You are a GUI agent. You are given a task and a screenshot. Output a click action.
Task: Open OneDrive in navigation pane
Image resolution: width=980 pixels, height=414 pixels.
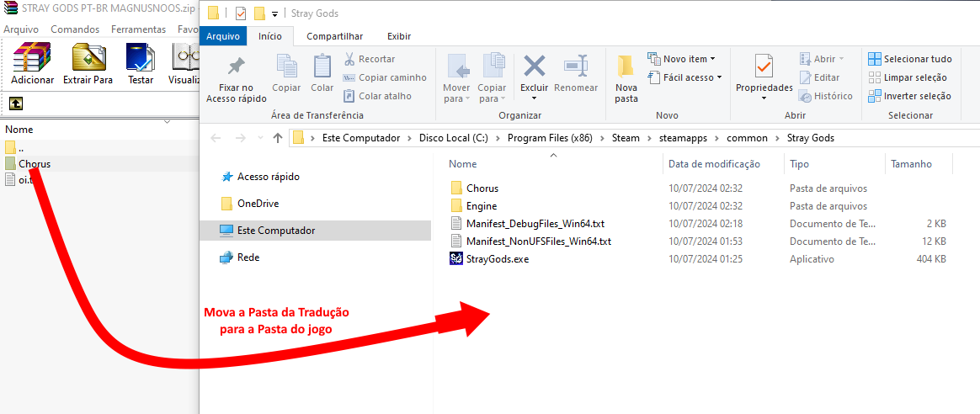click(250, 204)
